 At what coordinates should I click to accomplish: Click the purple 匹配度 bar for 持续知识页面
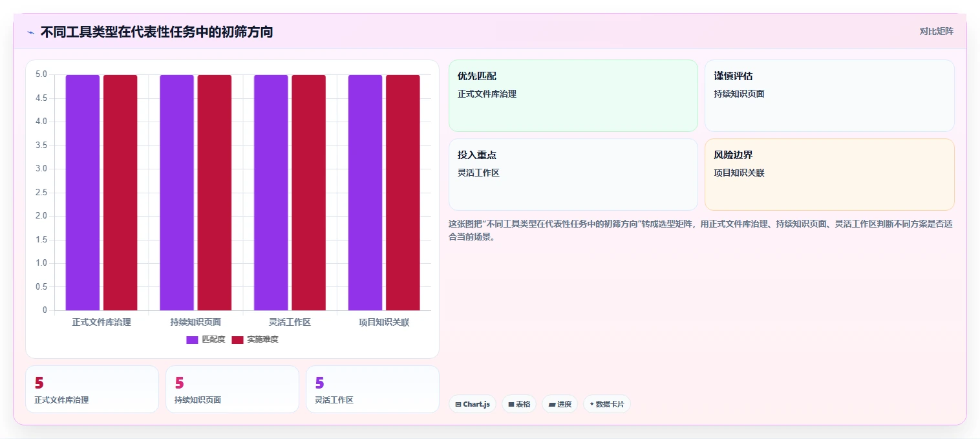click(x=177, y=193)
